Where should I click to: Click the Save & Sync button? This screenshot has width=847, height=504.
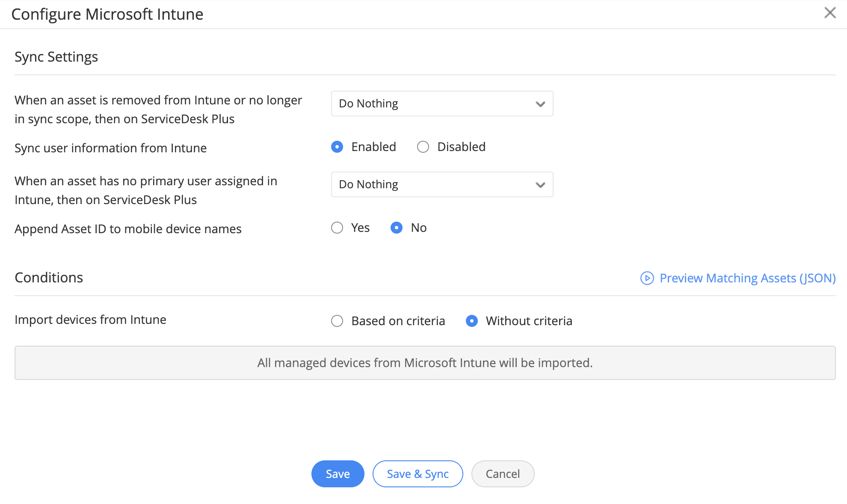click(x=418, y=474)
